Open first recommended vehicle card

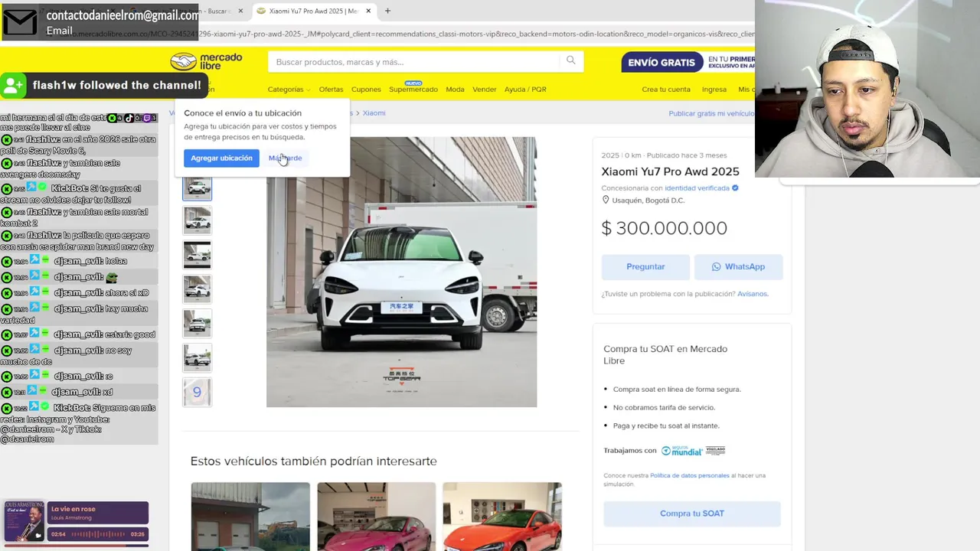[250, 517]
